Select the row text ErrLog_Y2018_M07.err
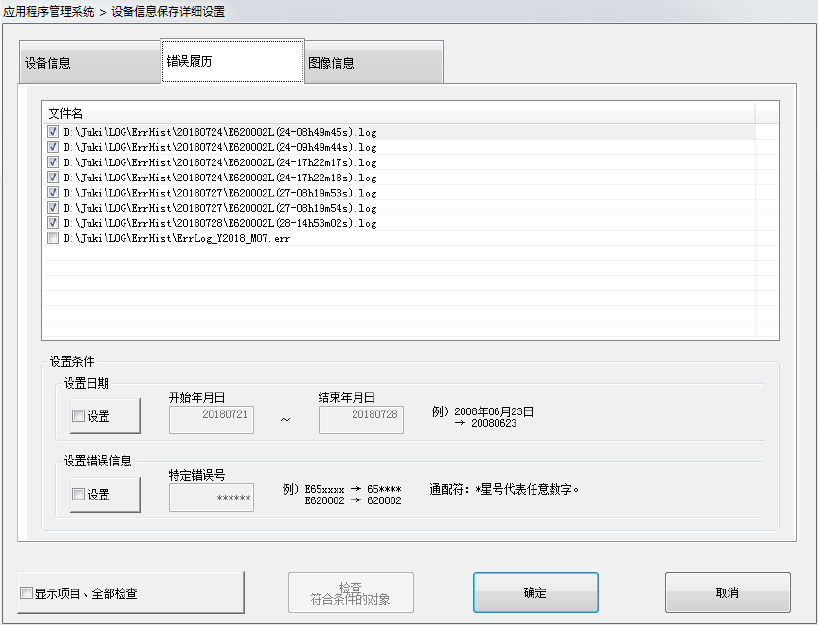The image size is (818, 625). (177, 238)
